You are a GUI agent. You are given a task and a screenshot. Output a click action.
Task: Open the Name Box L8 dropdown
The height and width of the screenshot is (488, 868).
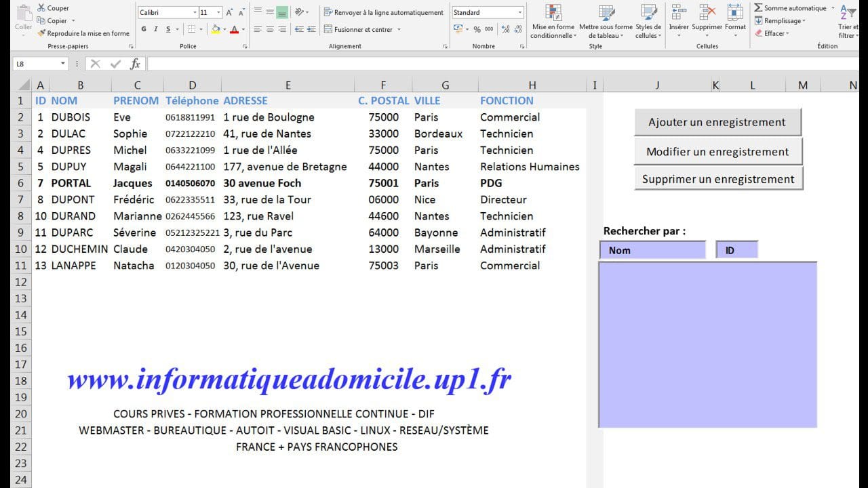63,64
